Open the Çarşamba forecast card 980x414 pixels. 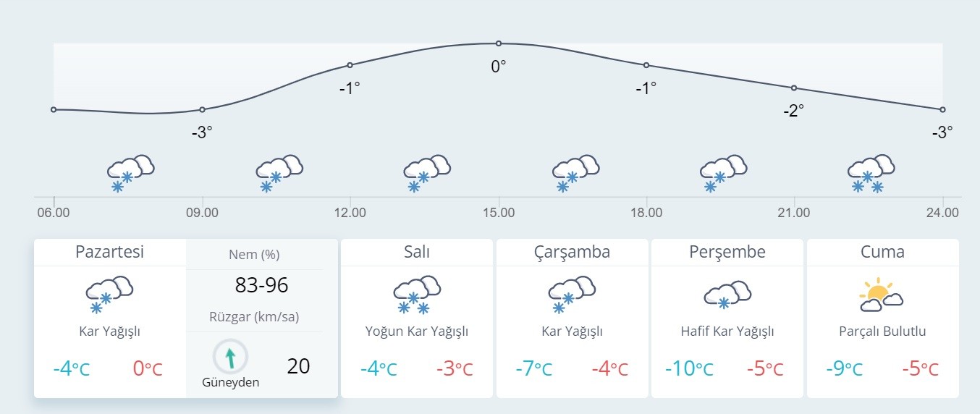point(572,252)
